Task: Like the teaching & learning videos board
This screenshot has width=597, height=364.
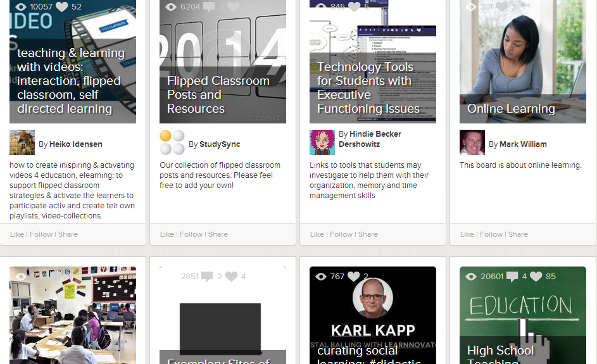Action: [x=16, y=234]
